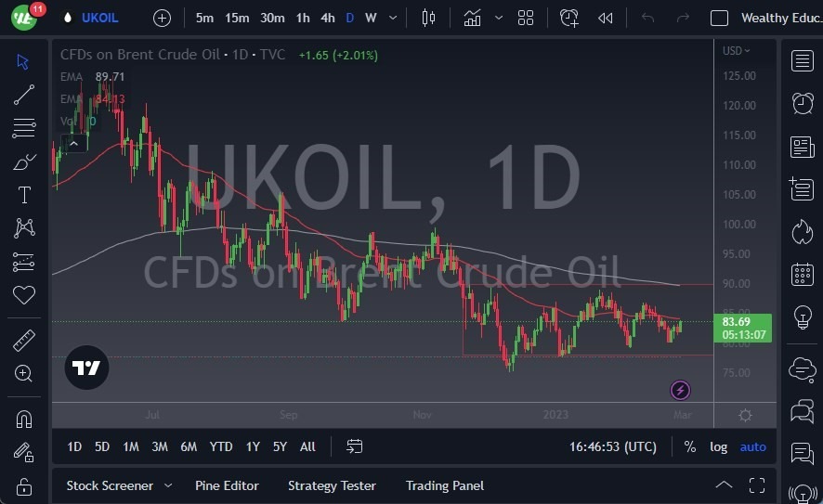
Task: Open the candlestick chart type selector
Action: 428,18
